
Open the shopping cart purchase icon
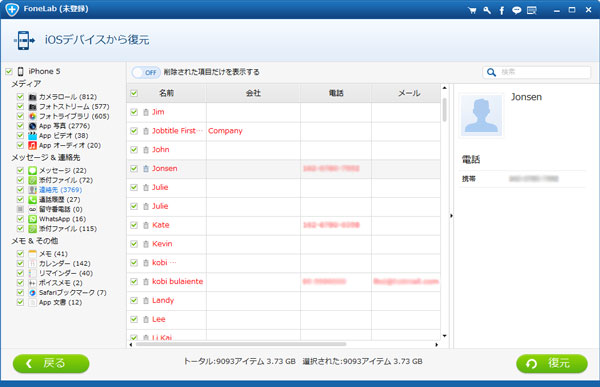(472, 10)
